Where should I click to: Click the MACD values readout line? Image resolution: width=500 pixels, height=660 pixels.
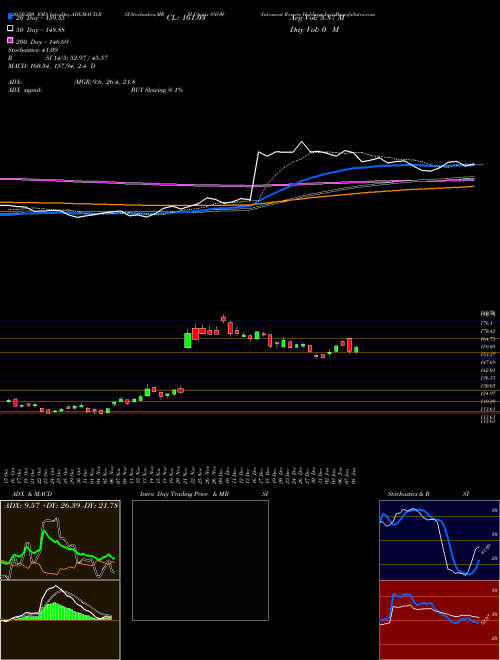point(52,66)
